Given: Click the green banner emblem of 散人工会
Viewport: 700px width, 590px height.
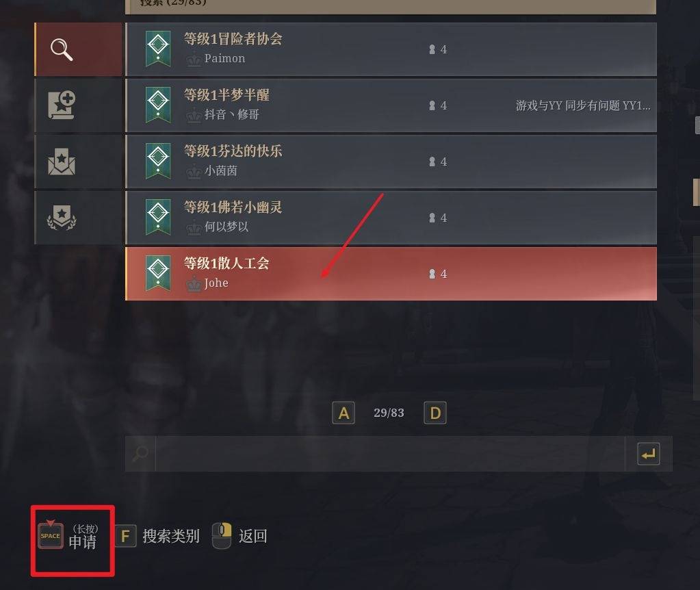Looking at the screenshot, I should 158,273.
